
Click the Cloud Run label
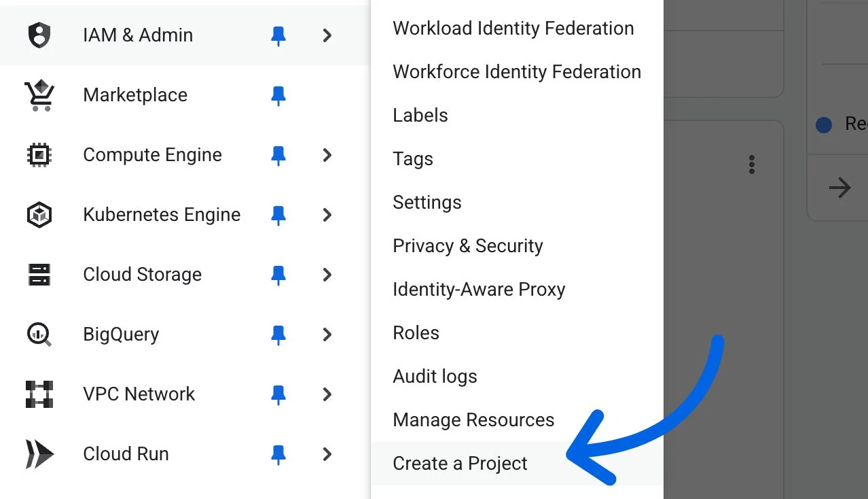tap(126, 454)
